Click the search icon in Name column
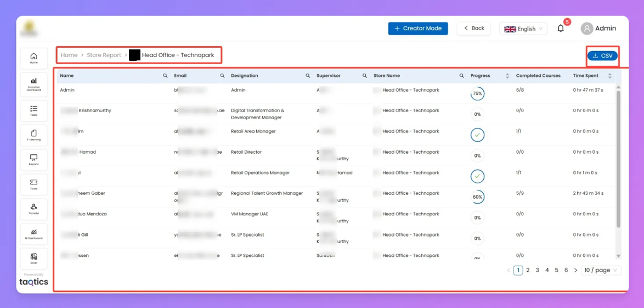Screen dimensions: 644x308 pyautogui.click(x=165, y=76)
